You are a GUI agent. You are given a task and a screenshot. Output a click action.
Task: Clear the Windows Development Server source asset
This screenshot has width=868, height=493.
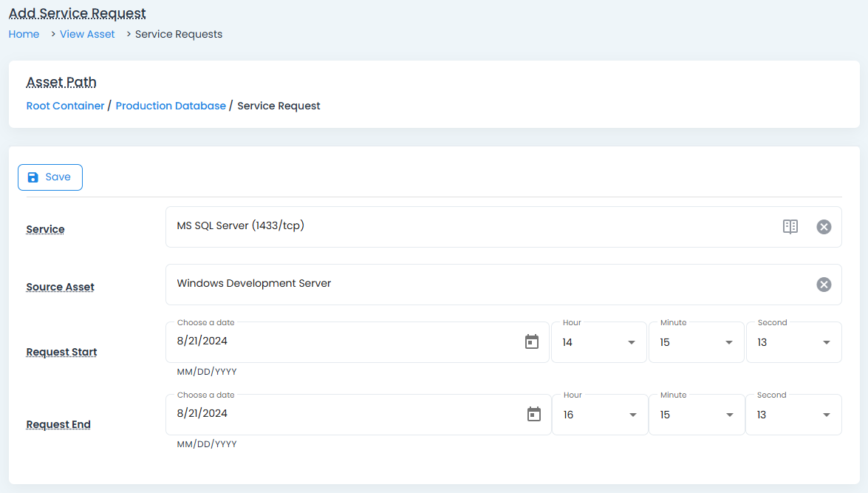824,285
